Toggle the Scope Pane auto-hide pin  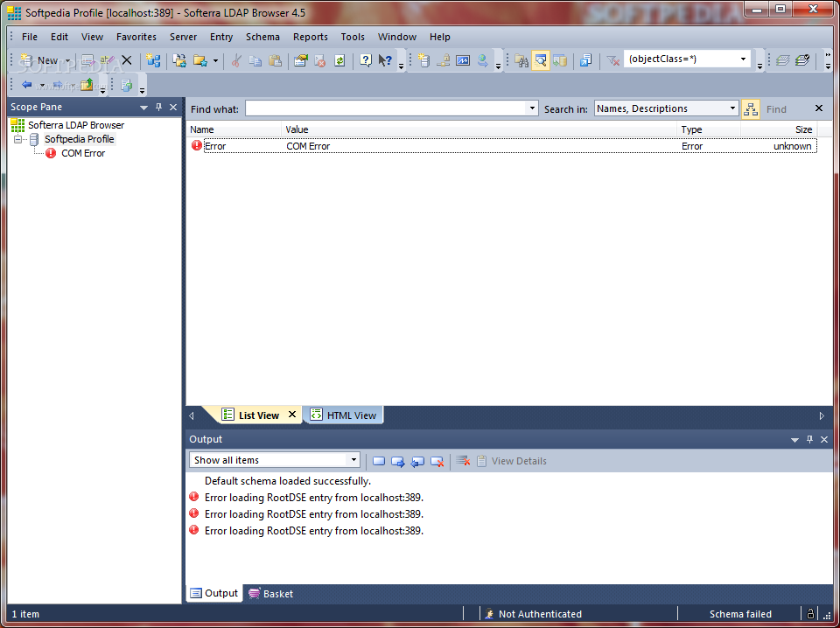point(158,107)
